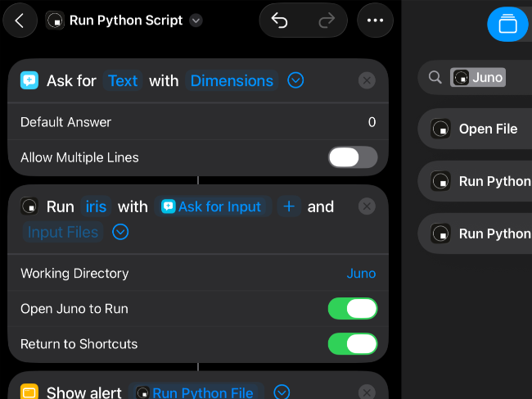Viewport: 532px width, 399px height.
Task: Open the Run Python Script title dropdown
Action: point(196,20)
